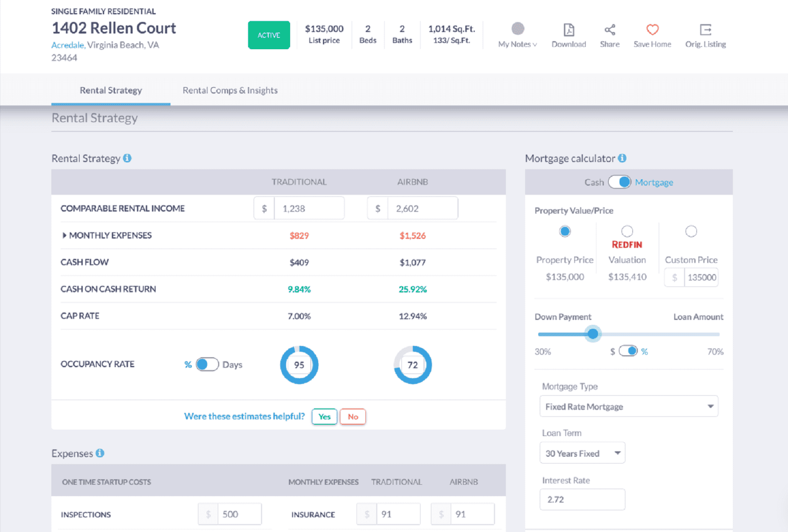Expand the Monthly Expenses row
This screenshot has height=532, width=788.
[65, 235]
